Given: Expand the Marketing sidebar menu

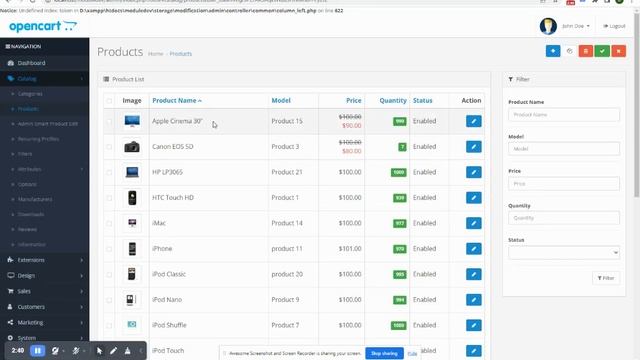Looking at the screenshot, I should (44, 322).
